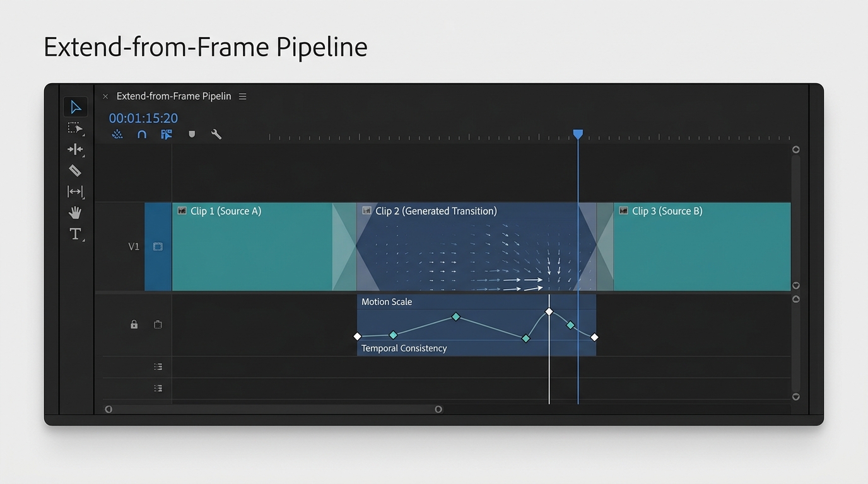Screen dimensions: 868x484
Task: Toggle the sync lock icon beside padlock
Action: click(158, 325)
